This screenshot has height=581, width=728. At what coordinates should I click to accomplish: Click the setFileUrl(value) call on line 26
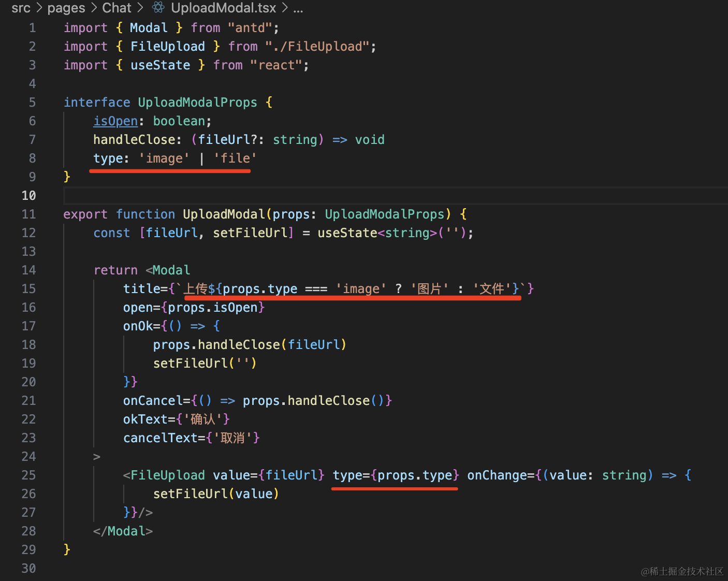coord(215,494)
